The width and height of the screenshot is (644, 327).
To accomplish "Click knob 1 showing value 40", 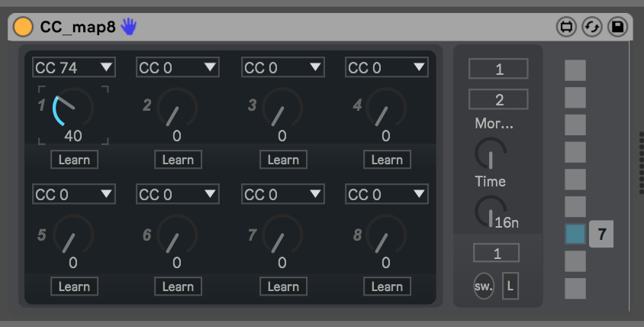I will pos(73,108).
